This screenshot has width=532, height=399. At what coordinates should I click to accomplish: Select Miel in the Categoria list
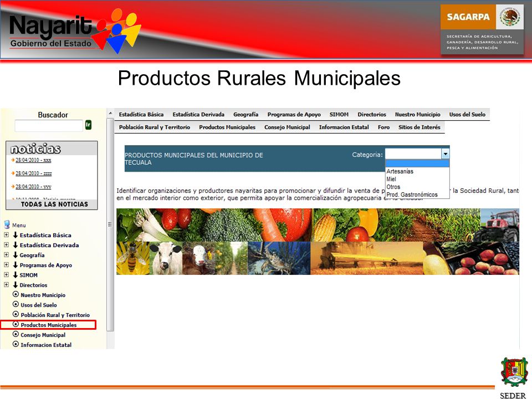tap(417, 179)
